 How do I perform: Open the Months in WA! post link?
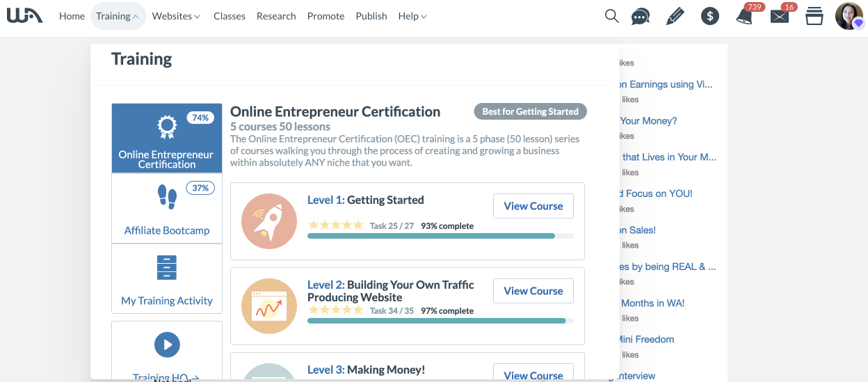[652, 303]
